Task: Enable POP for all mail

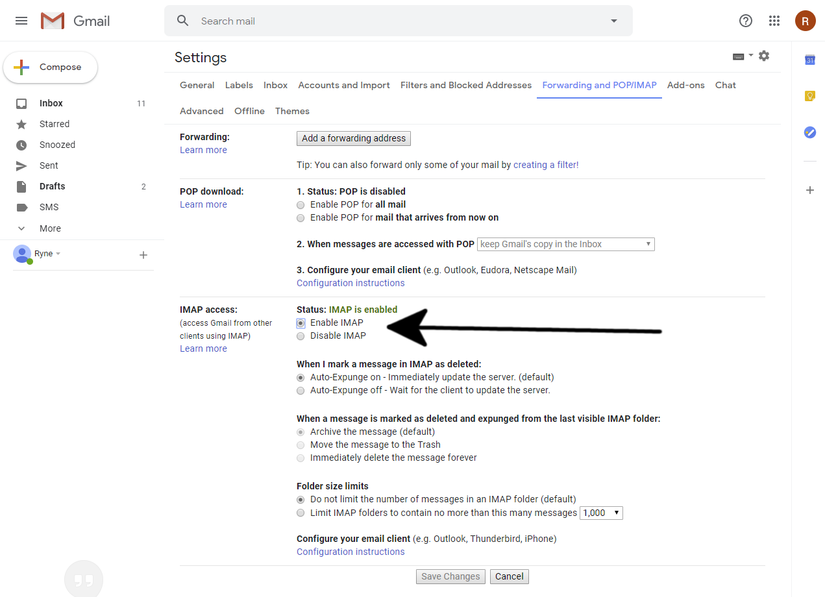Action: (300, 204)
